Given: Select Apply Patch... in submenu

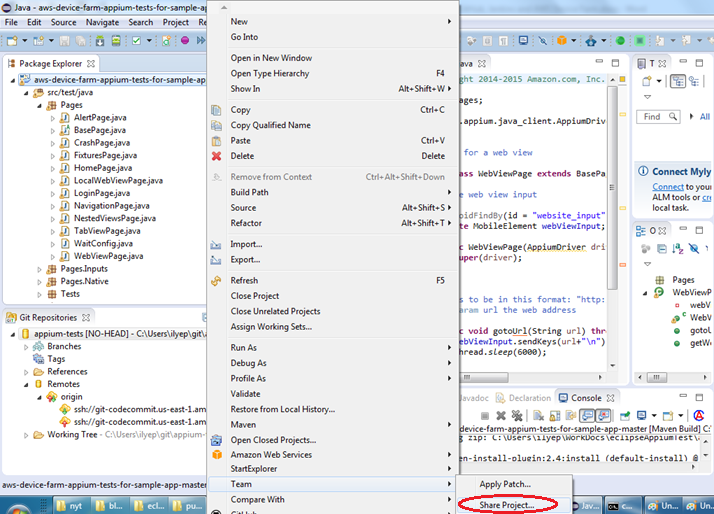Looking at the screenshot, I should [x=505, y=484].
